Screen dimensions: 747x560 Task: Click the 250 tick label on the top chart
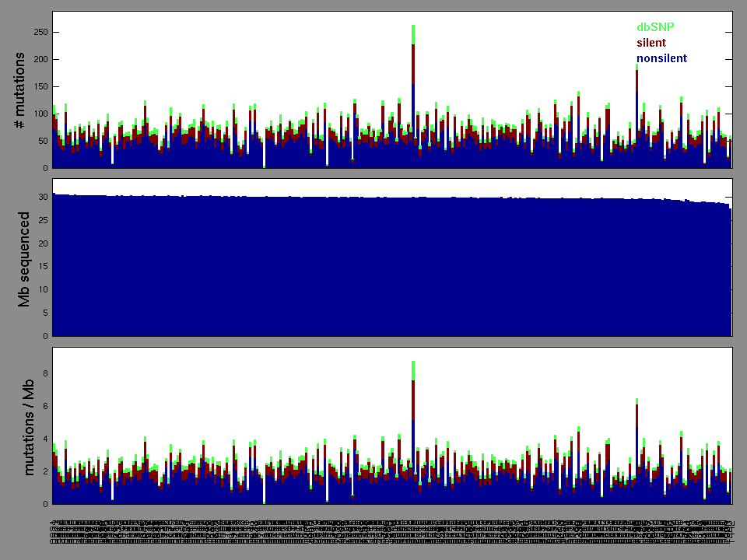39,33
